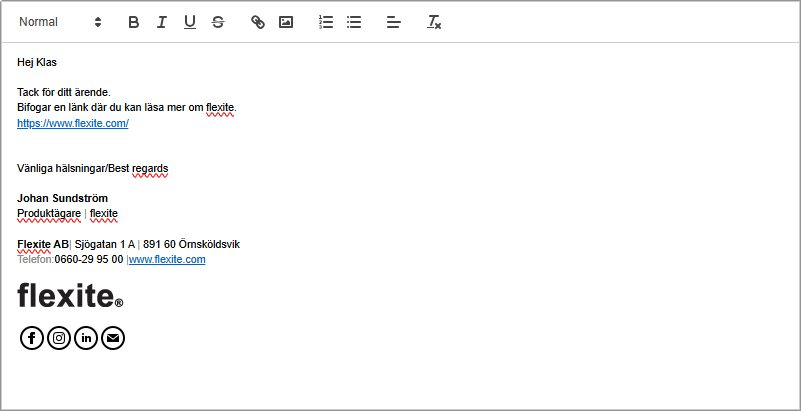Toggle italic text formatting

click(x=162, y=22)
